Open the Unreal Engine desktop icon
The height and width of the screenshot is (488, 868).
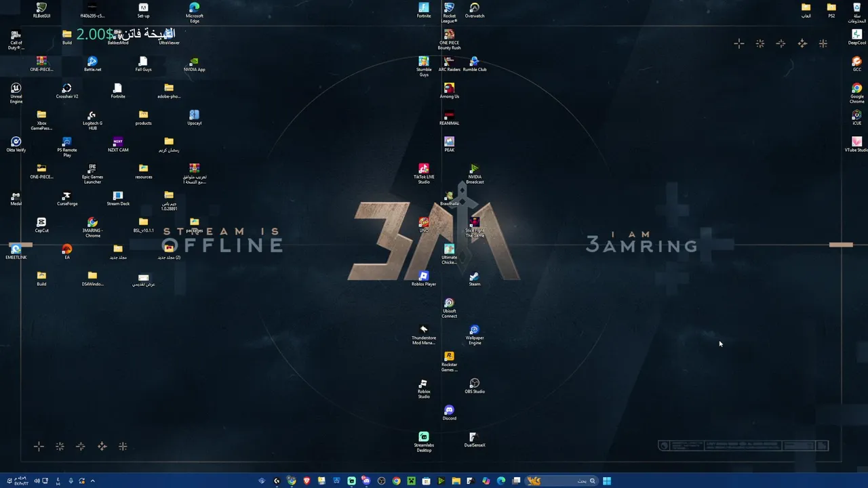pyautogui.click(x=16, y=93)
